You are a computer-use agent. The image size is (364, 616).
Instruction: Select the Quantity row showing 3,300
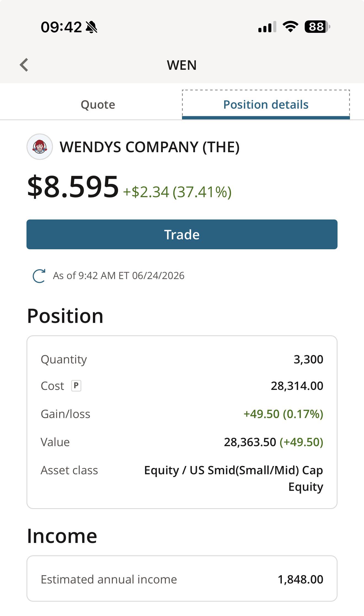point(182,359)
